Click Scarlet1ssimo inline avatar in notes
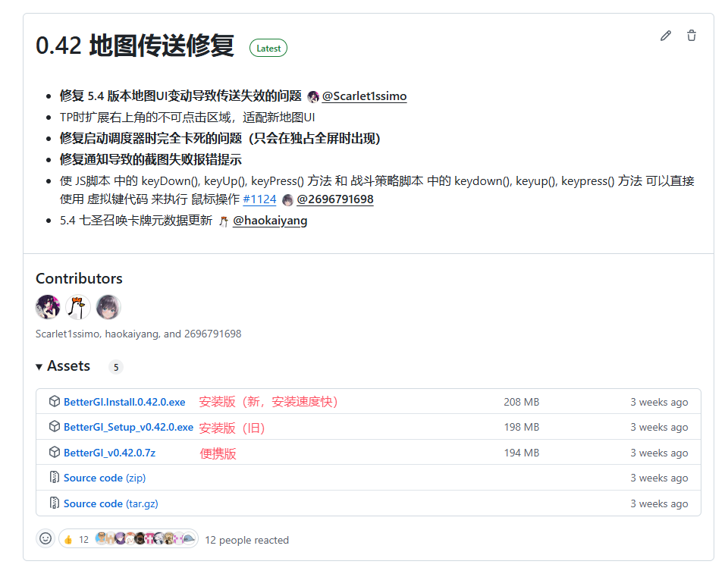The image size is (728, 577). point(313,96)
